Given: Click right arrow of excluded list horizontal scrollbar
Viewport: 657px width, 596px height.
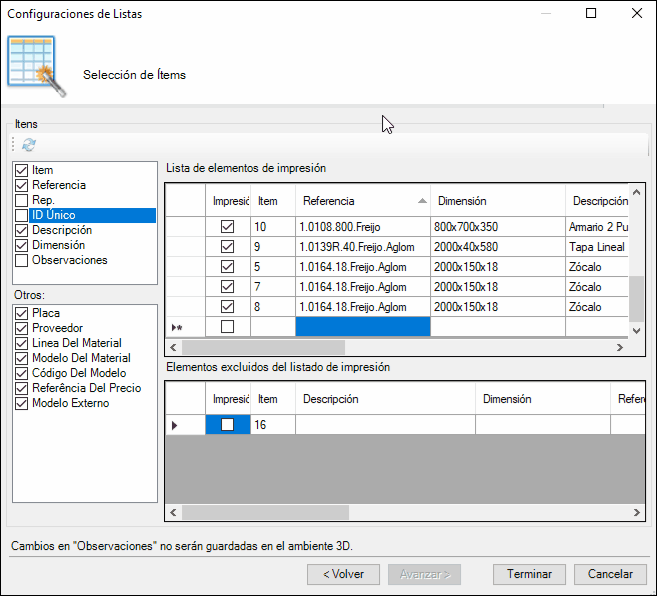Looking at the screenshot, I should click(x=637, y=512).
